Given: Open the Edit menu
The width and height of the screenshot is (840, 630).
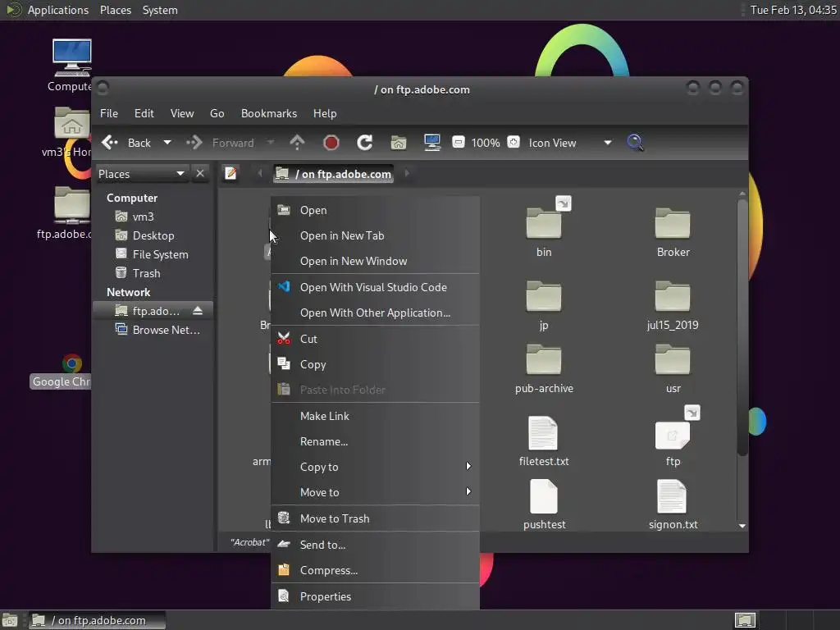Looking at the screenshot, I should coord(144,113).
